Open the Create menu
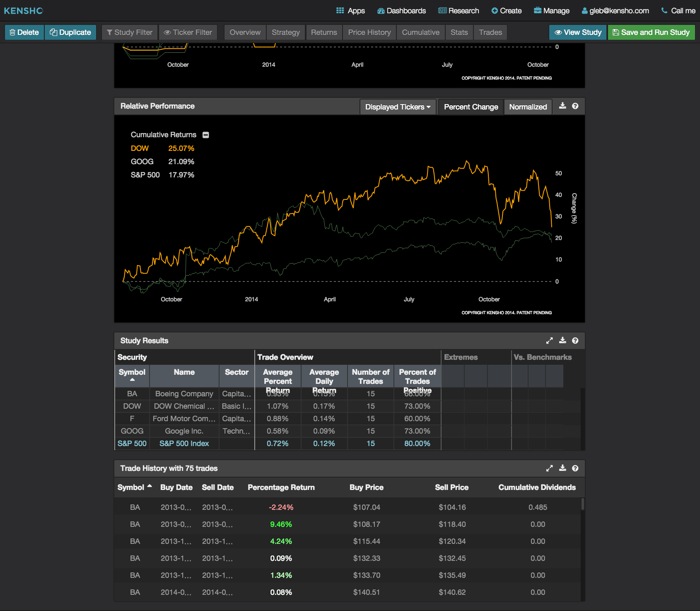The height and width of the screenshot is (611, 700). point(507,11)
